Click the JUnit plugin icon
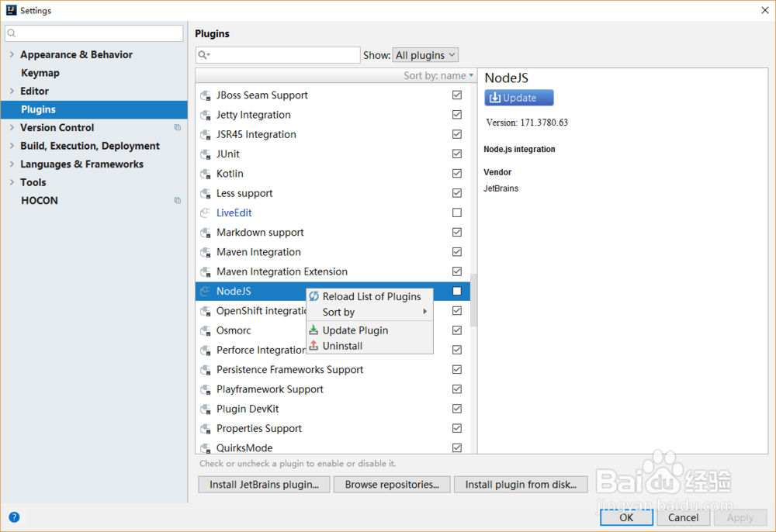Screen dimensions: 776x532 click(x=206, y=154)
